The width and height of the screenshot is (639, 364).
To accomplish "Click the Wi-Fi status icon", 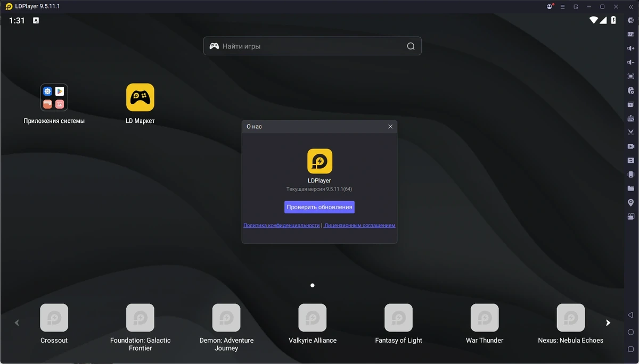I will point(593,20).
